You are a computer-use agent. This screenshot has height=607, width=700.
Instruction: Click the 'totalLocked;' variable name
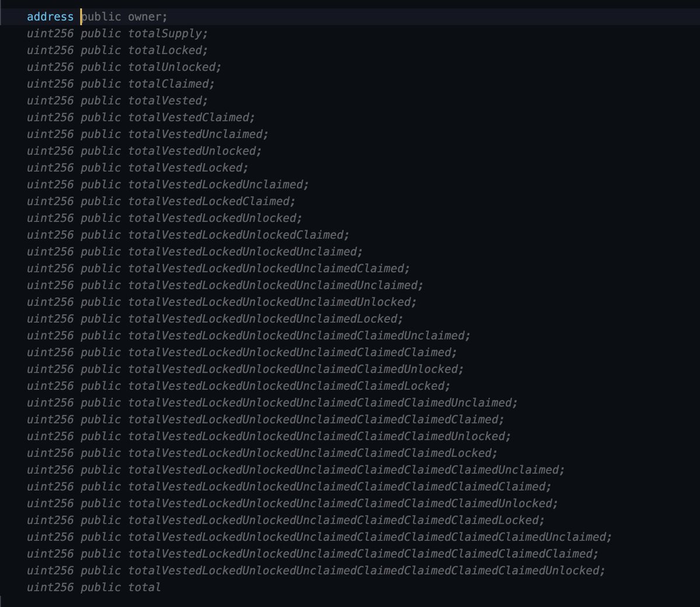click(168, 50)
